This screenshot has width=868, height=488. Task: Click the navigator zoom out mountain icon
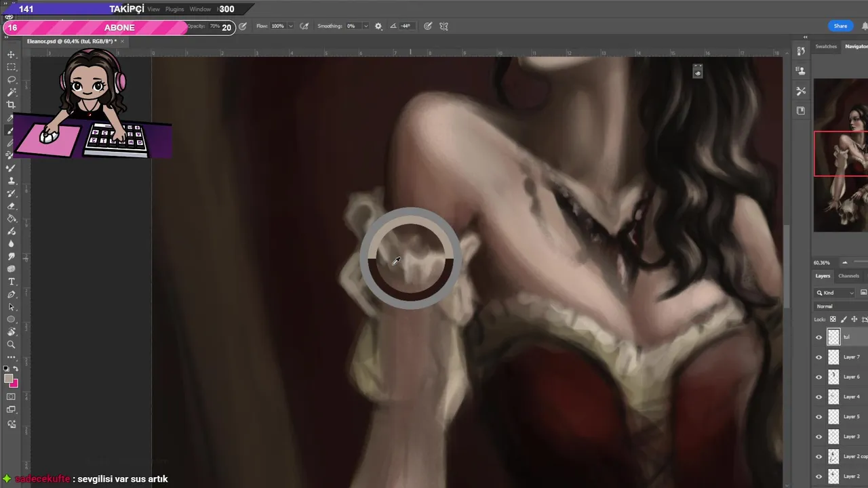click(844, 262)
